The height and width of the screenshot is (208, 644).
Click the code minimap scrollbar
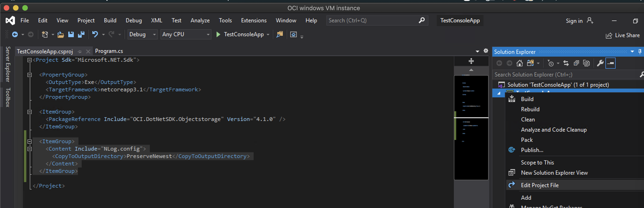[471, 127]
